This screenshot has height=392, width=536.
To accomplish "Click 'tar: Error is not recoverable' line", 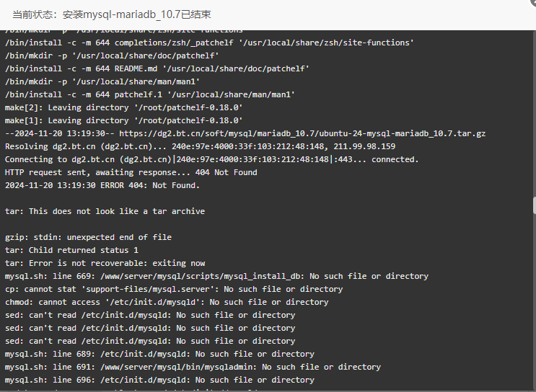I will click(105, 263).
